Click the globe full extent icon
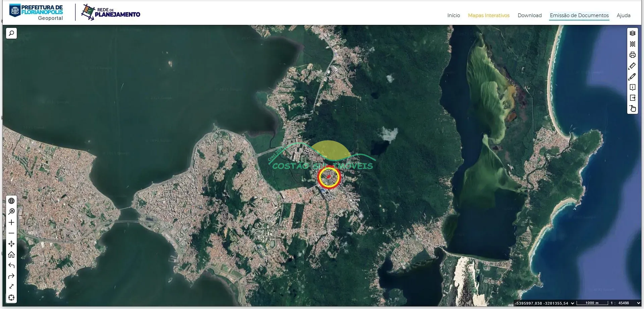 [11, 201]
